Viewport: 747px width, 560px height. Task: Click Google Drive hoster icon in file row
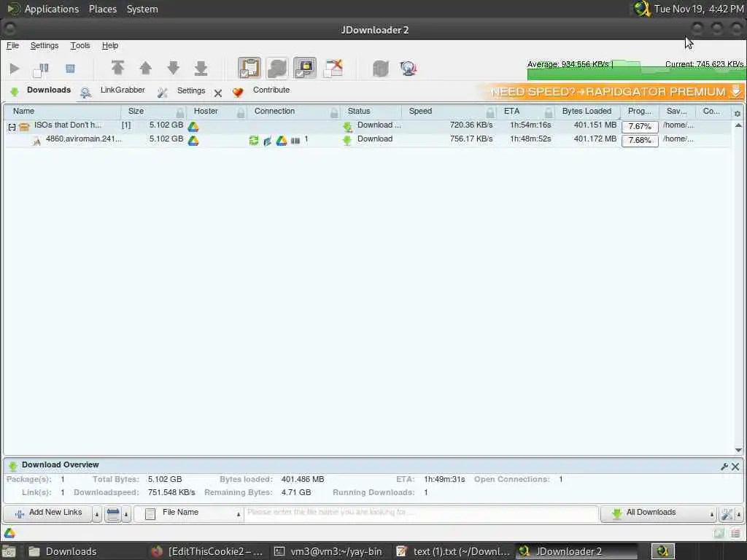pos(193,141)
